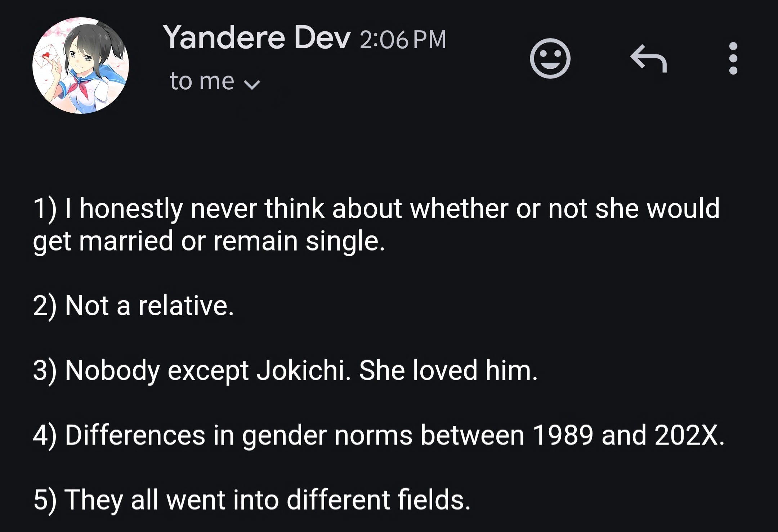Image resolution: width=778 pixels, height=532 pixels.
Task: Expand recipient details chevron beside 'to me'
Action: point(252,85)
